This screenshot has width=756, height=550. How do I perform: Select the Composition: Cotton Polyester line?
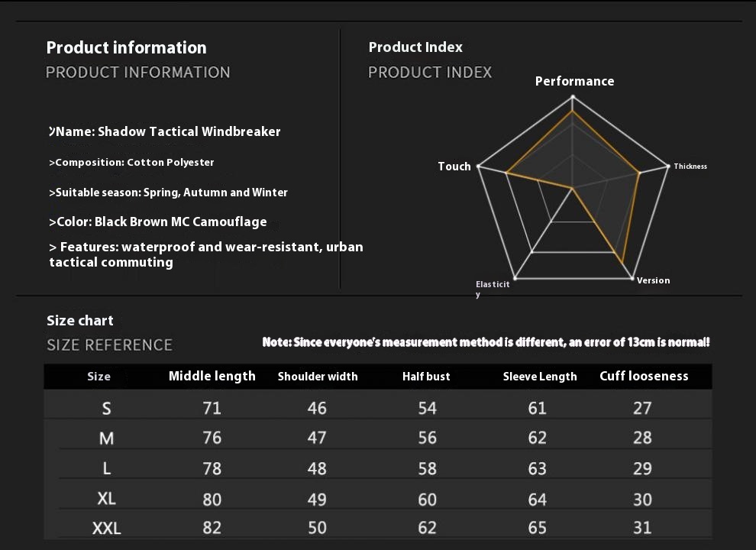(x=131, y=162)
